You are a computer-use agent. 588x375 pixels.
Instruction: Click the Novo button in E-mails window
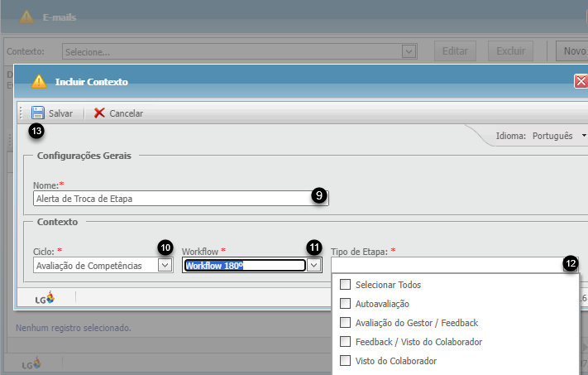tap(571, 51)
